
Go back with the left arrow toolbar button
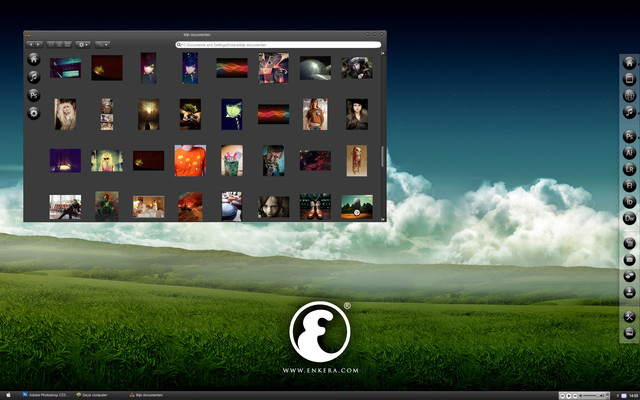tap(30, 44)
